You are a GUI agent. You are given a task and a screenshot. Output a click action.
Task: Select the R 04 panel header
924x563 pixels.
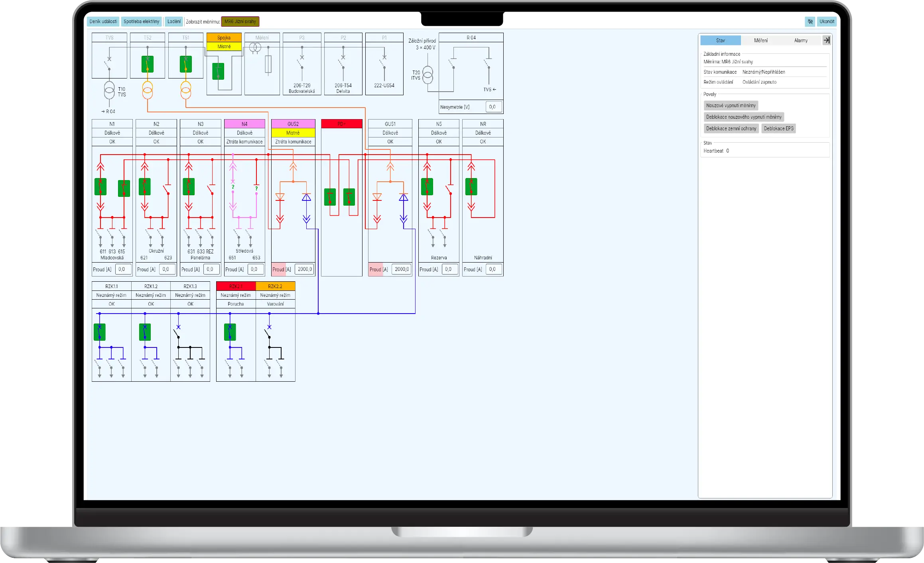tap(471, 37)
